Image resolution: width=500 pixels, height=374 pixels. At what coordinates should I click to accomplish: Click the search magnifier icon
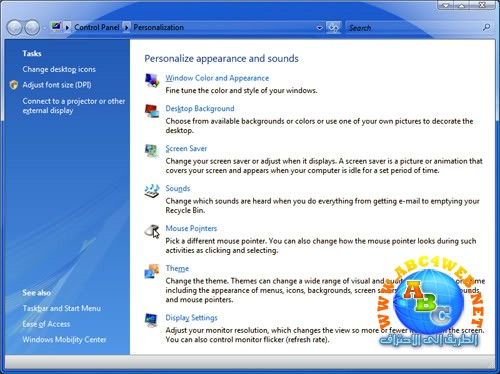[486, 27]
